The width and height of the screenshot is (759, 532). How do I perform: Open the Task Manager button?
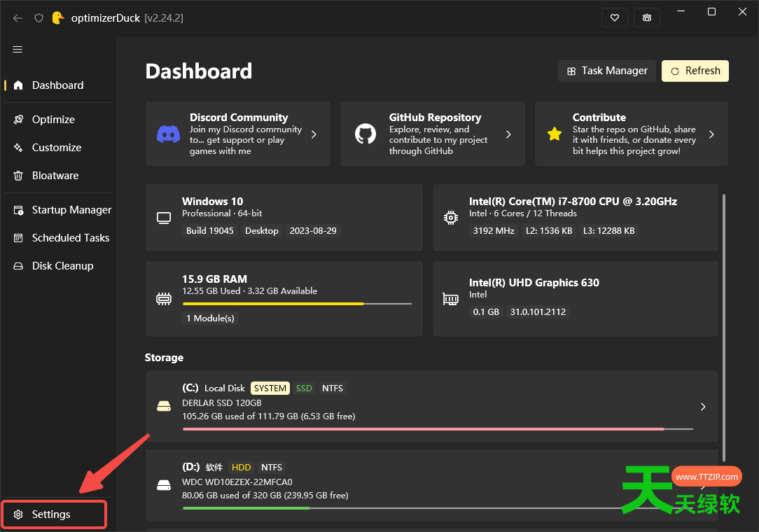tap(607, 71)
